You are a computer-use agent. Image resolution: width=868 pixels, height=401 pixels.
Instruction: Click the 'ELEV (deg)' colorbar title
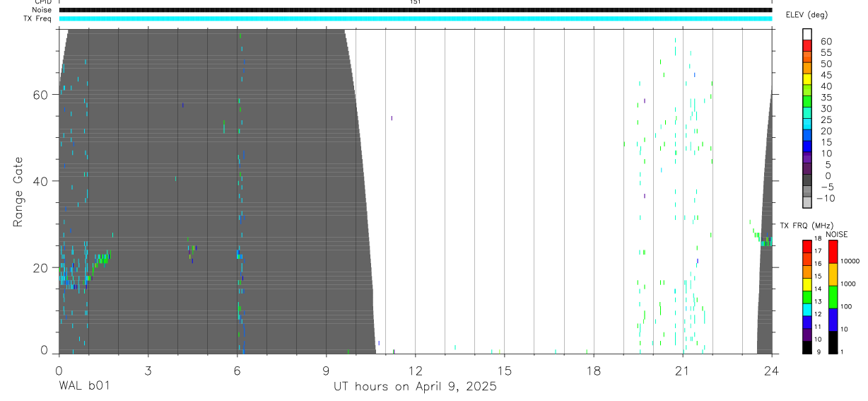(x=805, y=15)
